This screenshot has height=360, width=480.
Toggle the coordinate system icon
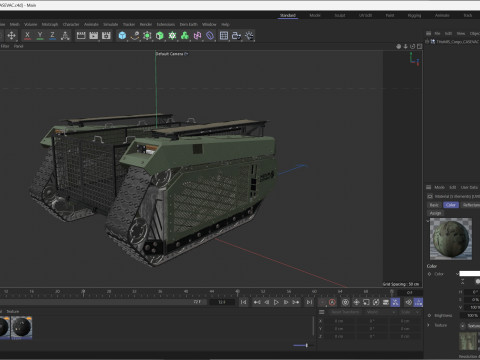(x=65, y=35)
